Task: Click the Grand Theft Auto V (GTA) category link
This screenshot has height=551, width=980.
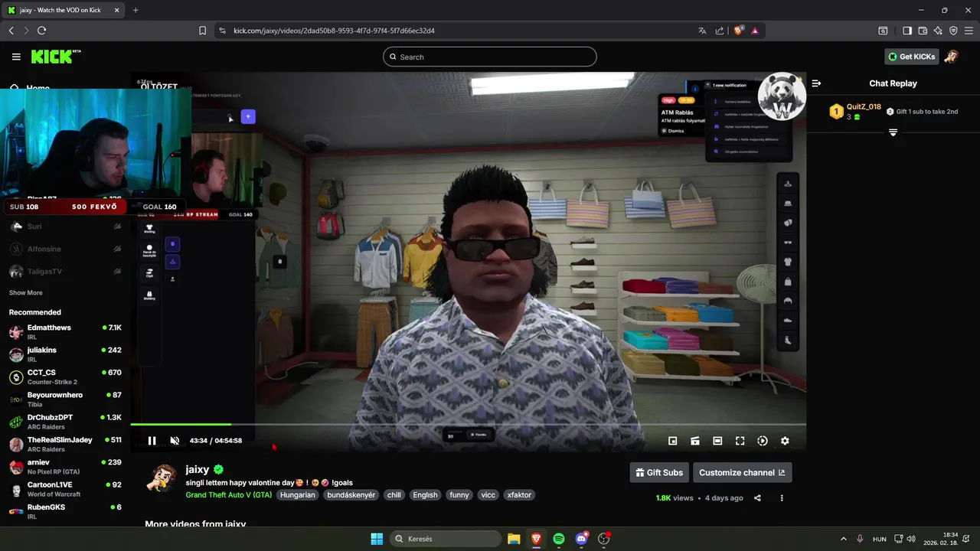Action: (x=229, y=495)
